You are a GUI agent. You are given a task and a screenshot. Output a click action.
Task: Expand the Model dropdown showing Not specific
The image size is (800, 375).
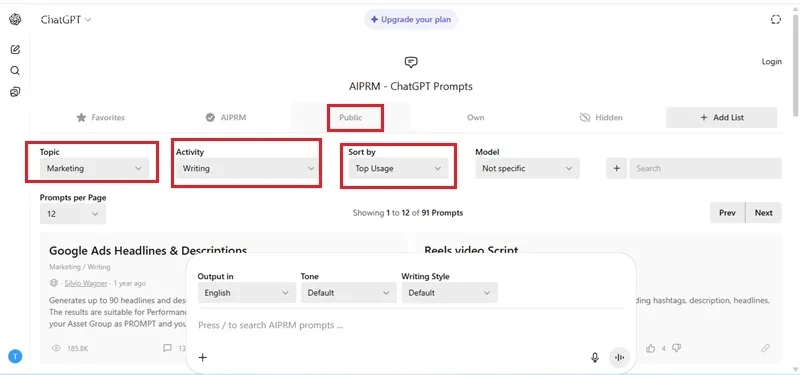click(x=528, y=168)
